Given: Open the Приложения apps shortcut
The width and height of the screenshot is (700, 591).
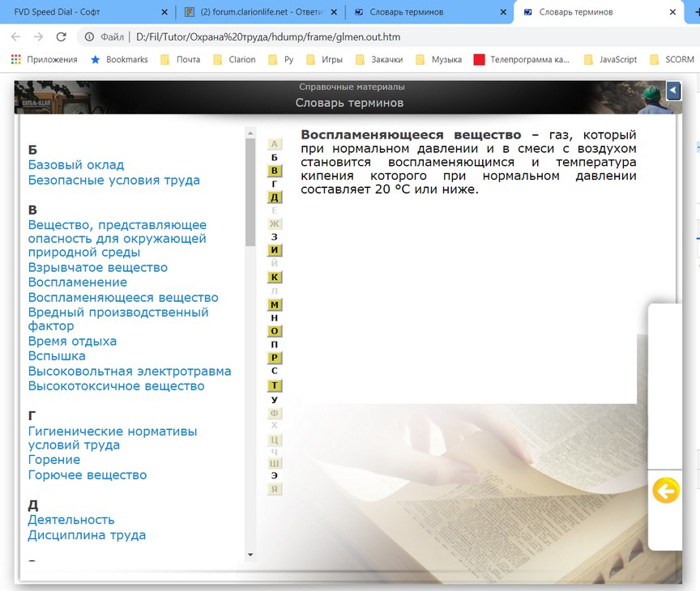Looking at the screenshot, I should click(44, 59).
